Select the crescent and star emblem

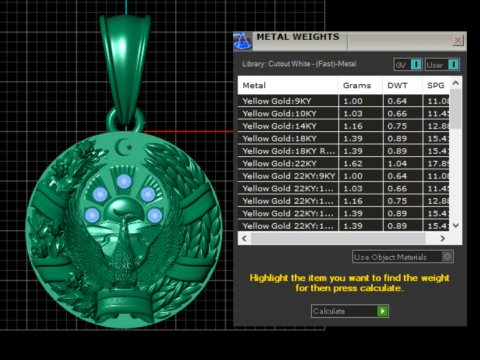tap(123, 147)
